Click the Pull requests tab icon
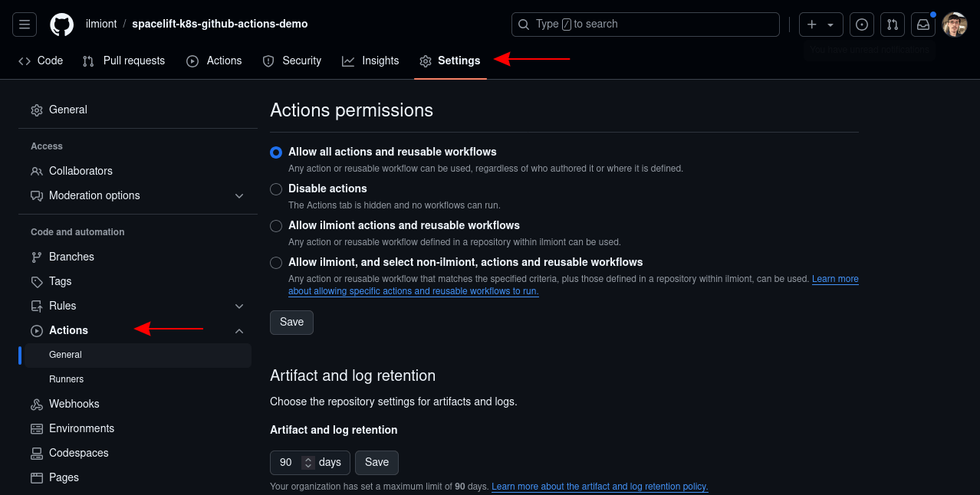Viewport: 980px width, 495px height. (88, 61)
